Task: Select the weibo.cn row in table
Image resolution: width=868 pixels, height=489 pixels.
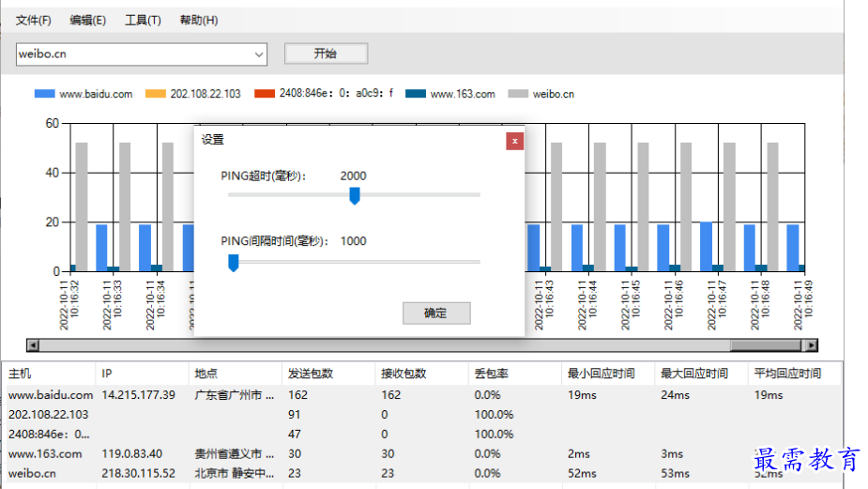Action: point(422,473)
